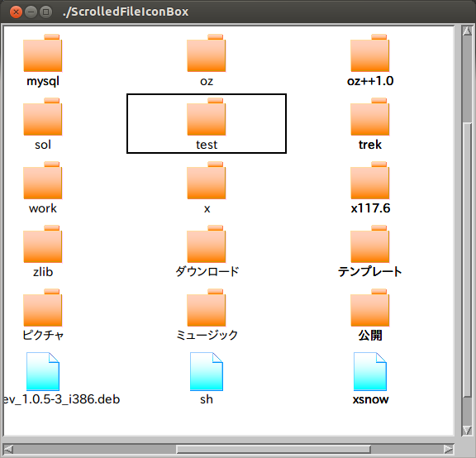Select the sh file icon

207,371
